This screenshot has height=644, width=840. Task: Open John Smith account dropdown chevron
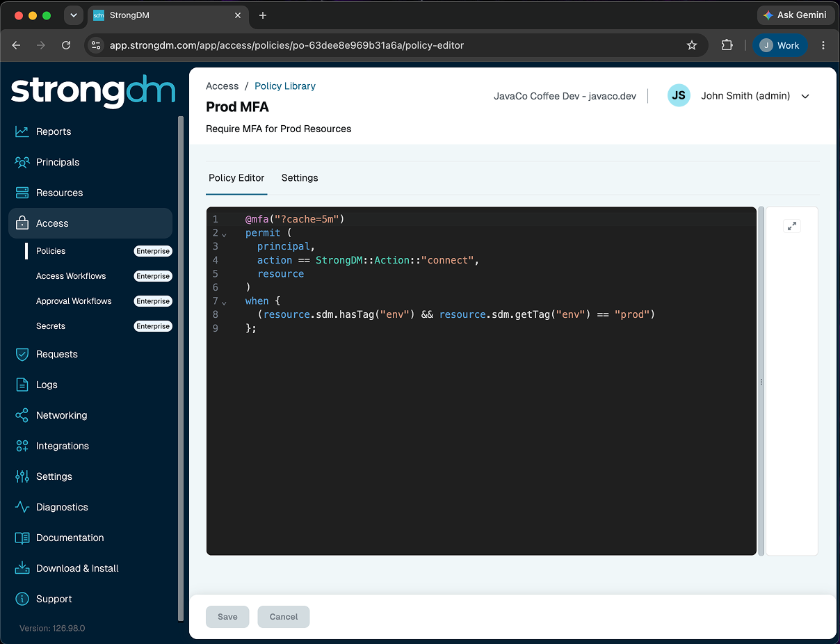(x=805, y=97)
